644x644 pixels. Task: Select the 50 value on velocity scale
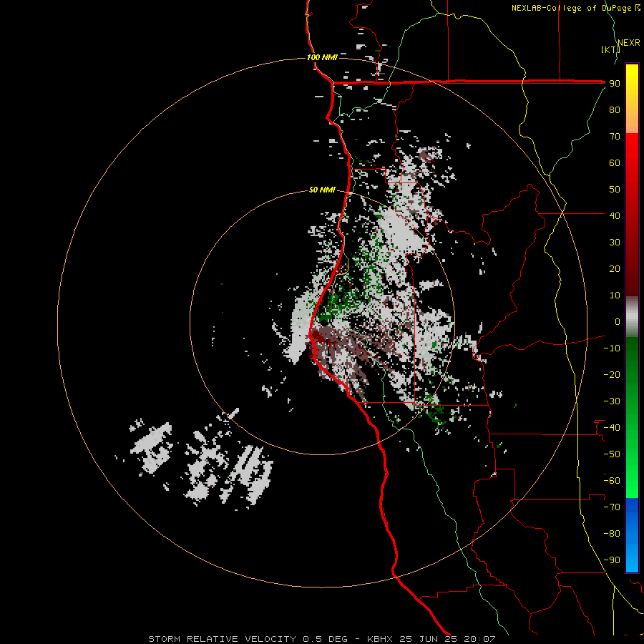[x=615, y=190]
